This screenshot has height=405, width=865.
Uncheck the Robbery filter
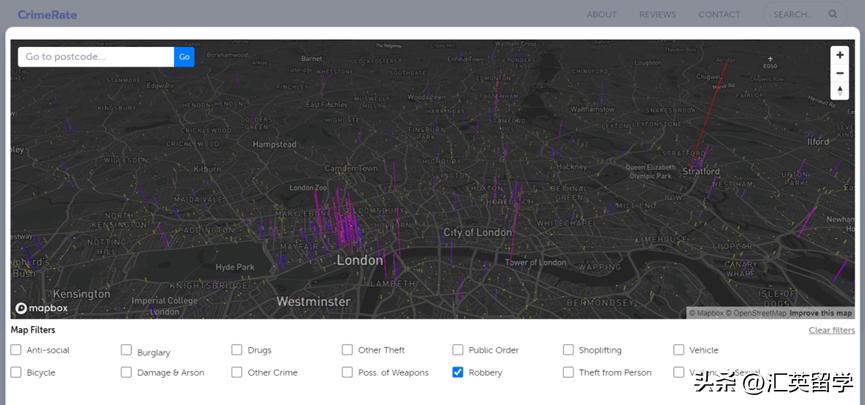tap(458, 372)
